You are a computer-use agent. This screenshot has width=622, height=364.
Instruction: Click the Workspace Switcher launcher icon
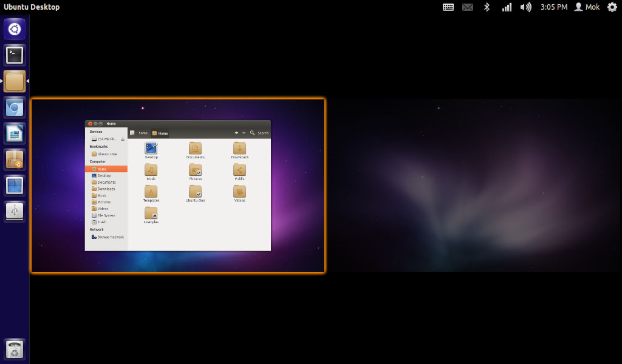(x=15, y=186)
